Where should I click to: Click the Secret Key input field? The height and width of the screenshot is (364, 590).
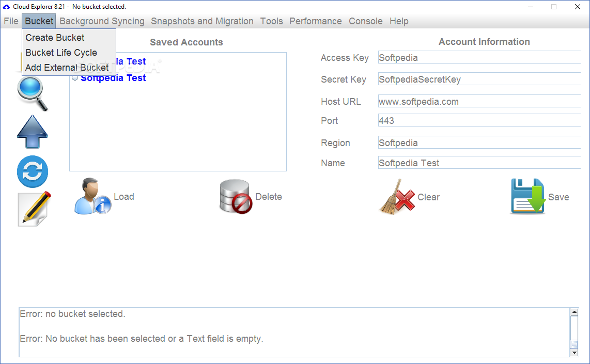(x=479, y=80)
